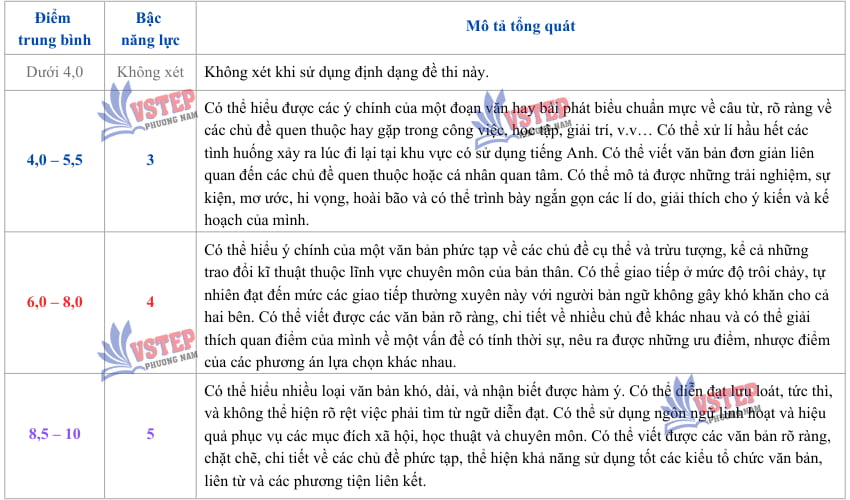The image size is (850, 500).
Task: Click the 'Dưới 4,0' score cell
Action: coord(53,72)
